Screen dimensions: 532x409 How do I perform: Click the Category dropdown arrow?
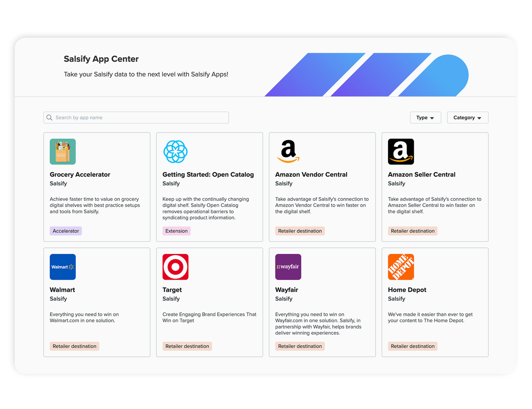(x=479, y=118)
